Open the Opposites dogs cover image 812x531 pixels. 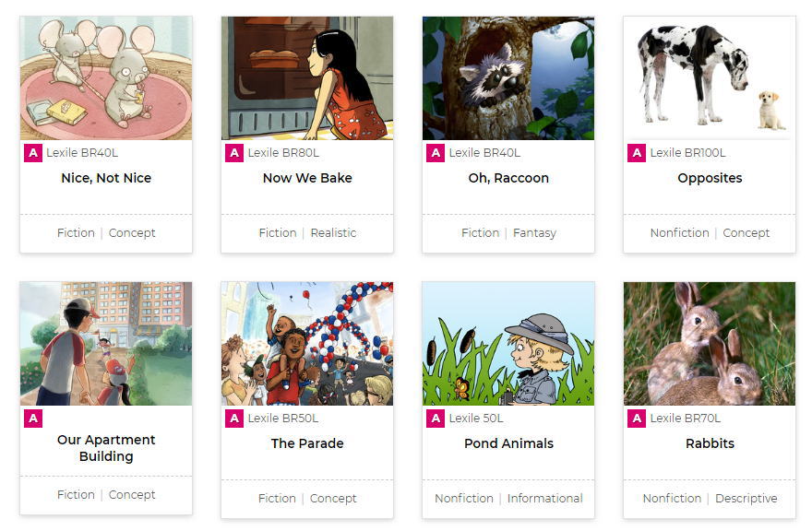coord(710,78)
